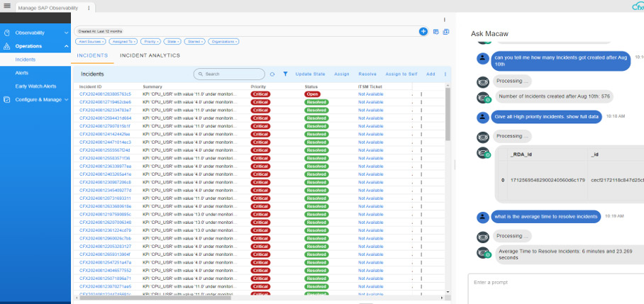This screenshot has height=304, width=644.
Task: Open row menu for CFX20240812361224cd79
Action: click(421, 230)
